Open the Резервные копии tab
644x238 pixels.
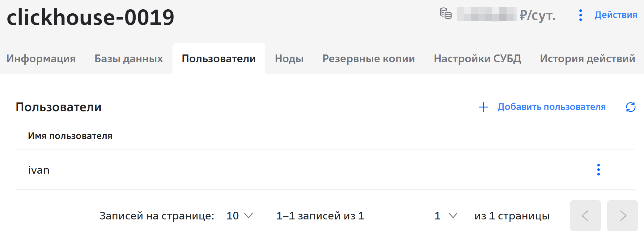click(x=369, y=58)
